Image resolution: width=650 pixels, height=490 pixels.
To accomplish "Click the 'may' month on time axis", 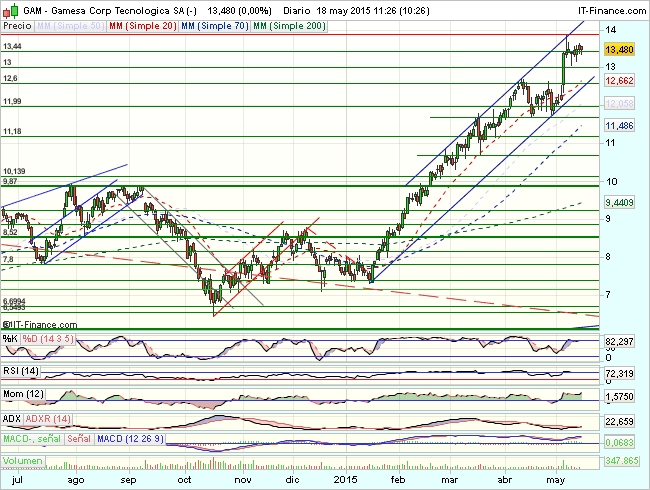I will tap(555, 480).
